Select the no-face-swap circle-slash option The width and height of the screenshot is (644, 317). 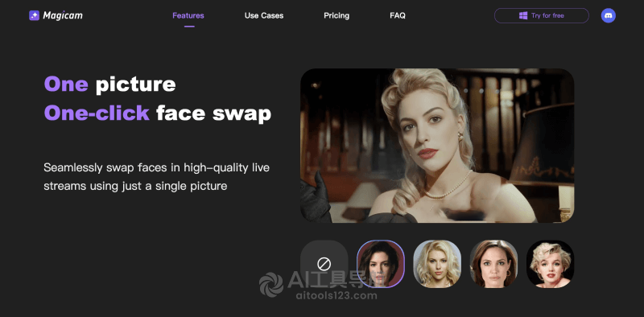pos(324,264)
